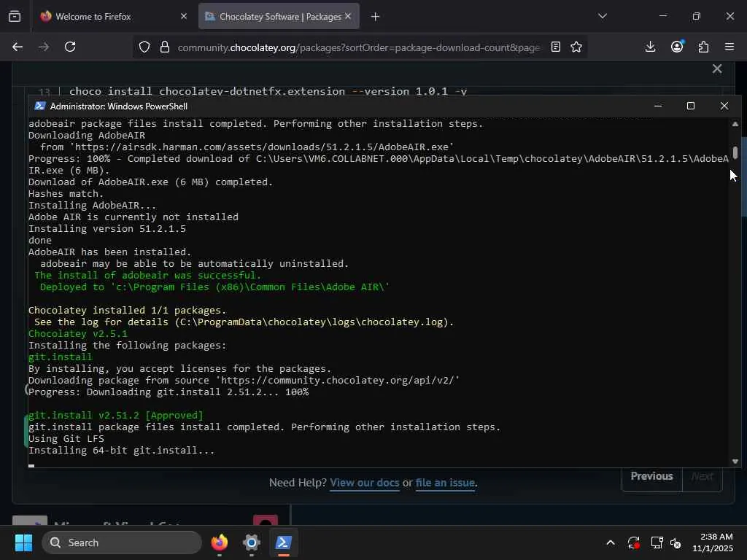Click 'Installing version 51.2.1.5' line
The width and height of the screenshot is (747, 560).
[107, 228]
